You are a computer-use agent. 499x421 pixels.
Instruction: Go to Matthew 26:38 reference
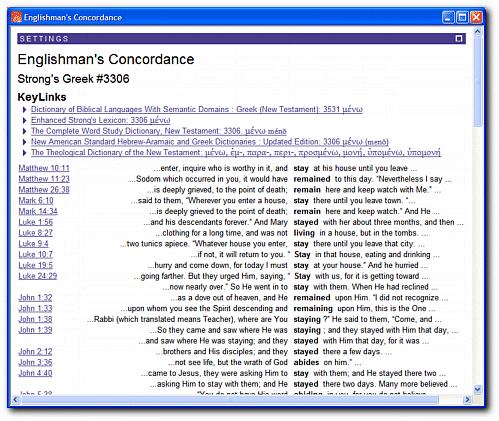44,190
